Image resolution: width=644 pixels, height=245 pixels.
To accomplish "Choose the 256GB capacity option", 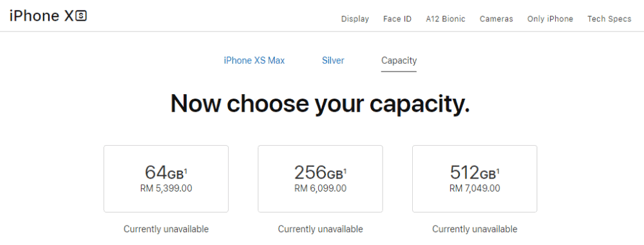I will click(x=320, y=179).
